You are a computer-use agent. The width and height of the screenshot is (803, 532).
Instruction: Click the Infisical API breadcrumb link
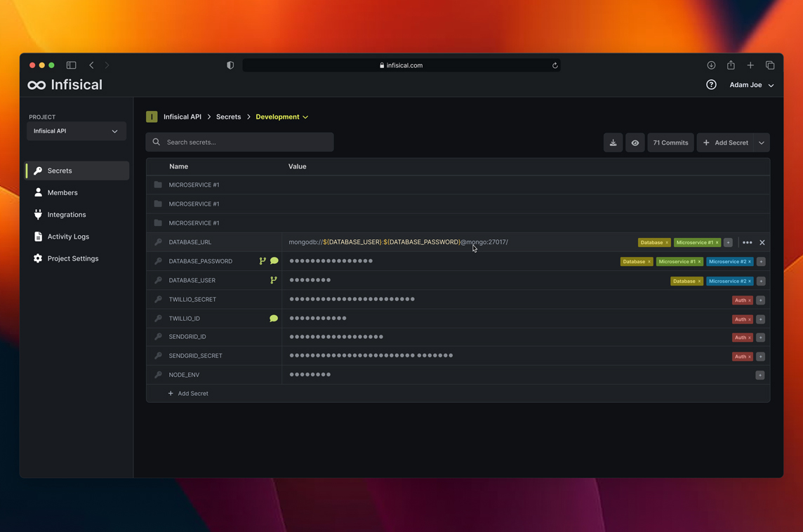(182, 117)
